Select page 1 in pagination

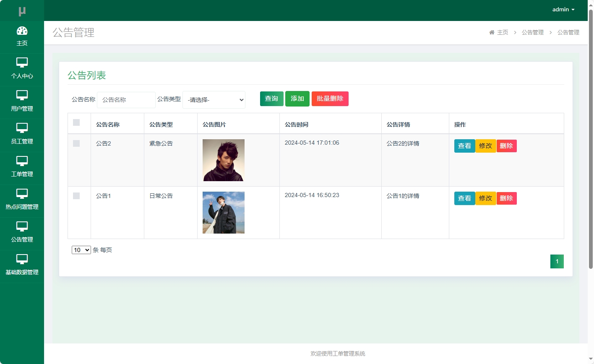pyautogui.click(x=557, y=261)
